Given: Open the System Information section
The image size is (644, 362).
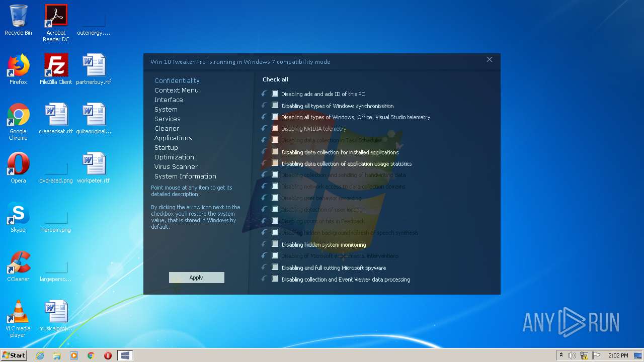Looking at the screenshot, I should click(185, 176).
